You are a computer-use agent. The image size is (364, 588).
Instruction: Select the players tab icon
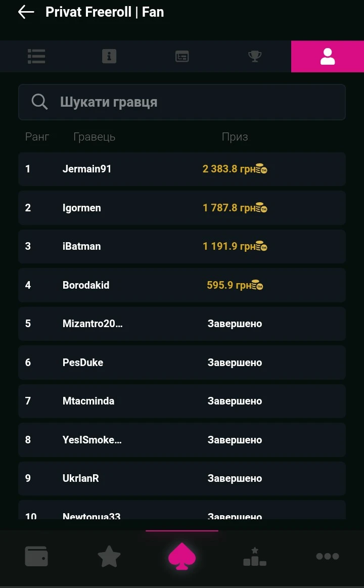[328, 56]
